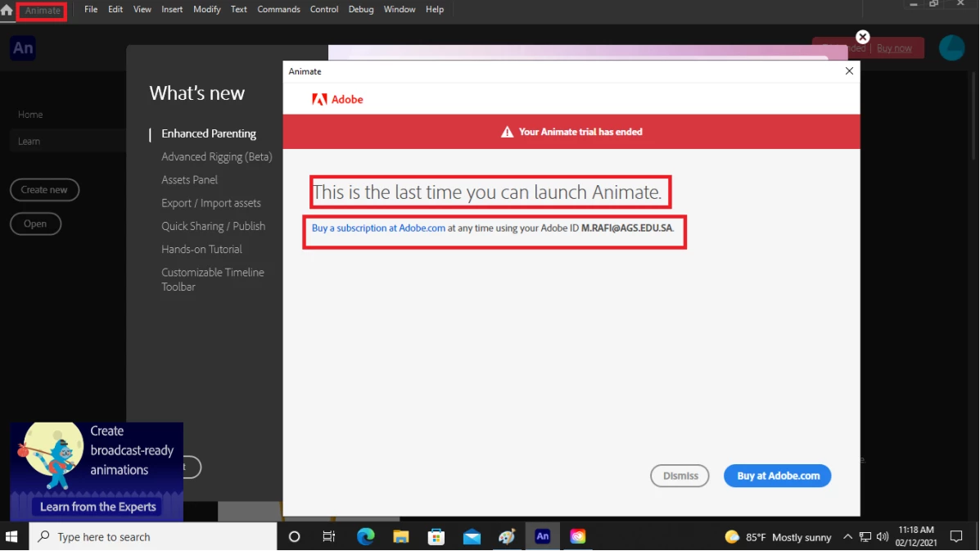Click the network icon in tray
The image size is (980, 551).
tap(865, 536)
